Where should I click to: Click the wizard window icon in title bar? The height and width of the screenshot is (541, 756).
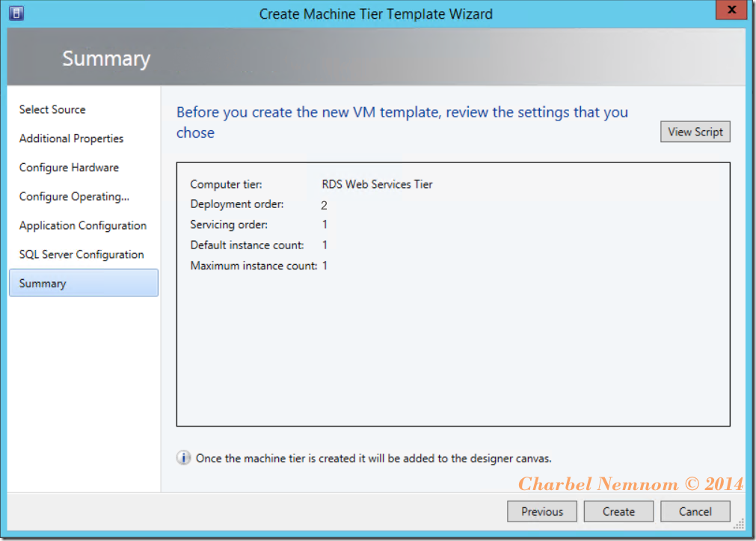pyautogui.click(x=16, y=13)
